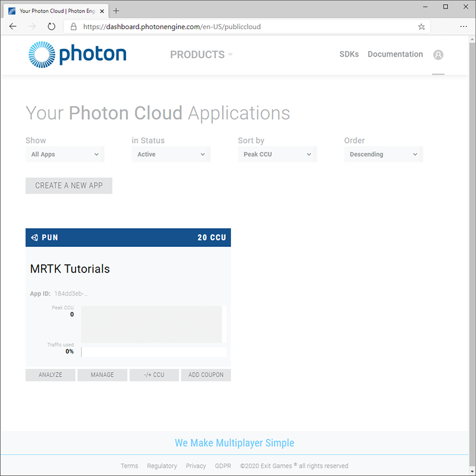Click the Traffic used progress bar
The width and height of the screenshot is (476, 476).
[x=152, y=352]
